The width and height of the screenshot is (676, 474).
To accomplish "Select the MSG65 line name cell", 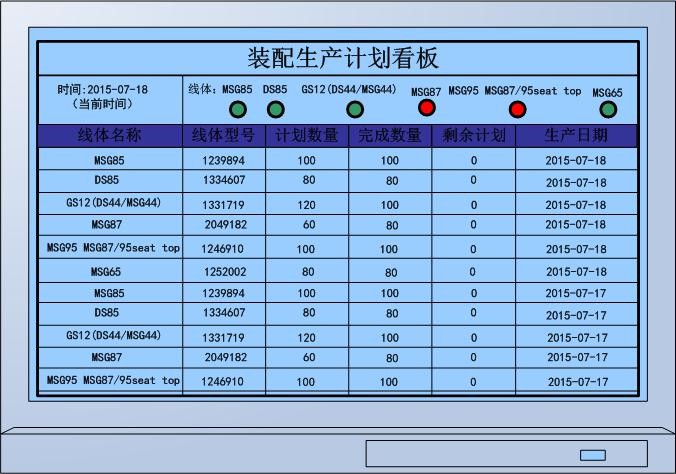I will pyautogui.click(x=110, y=271).
